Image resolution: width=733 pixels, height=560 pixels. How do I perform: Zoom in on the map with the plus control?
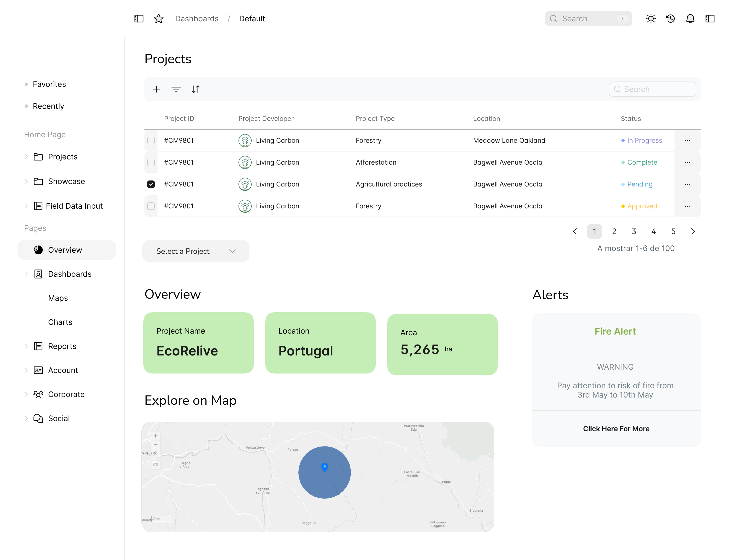tap(156, 436)
